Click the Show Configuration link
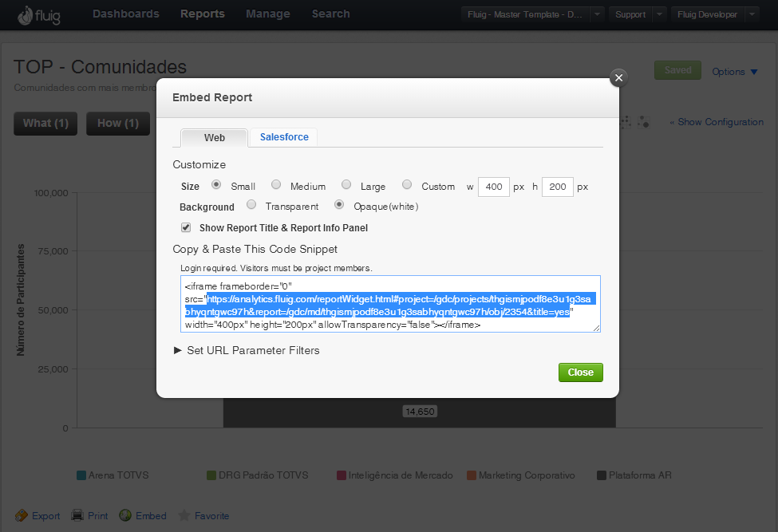This screenshot has height=532, width=778. [x=717, y=122]
